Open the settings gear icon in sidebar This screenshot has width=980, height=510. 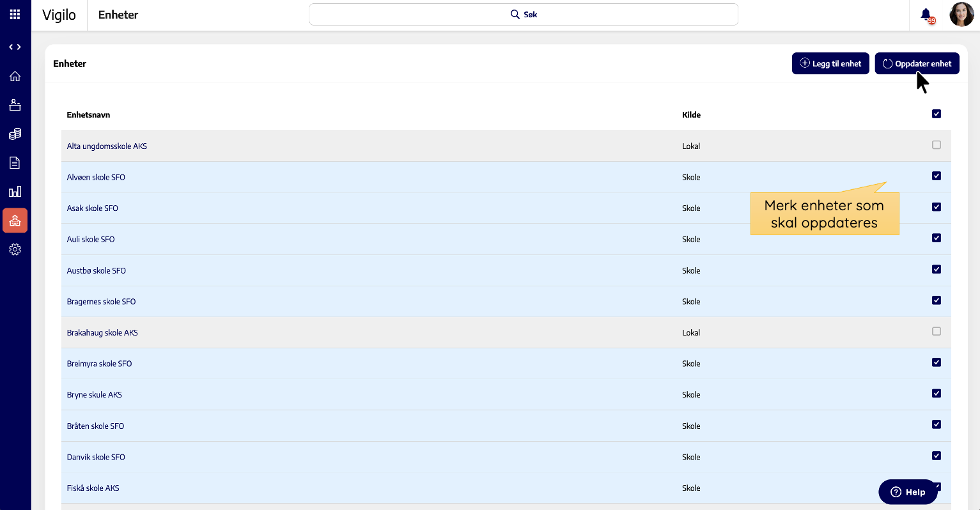pos(15,250)
